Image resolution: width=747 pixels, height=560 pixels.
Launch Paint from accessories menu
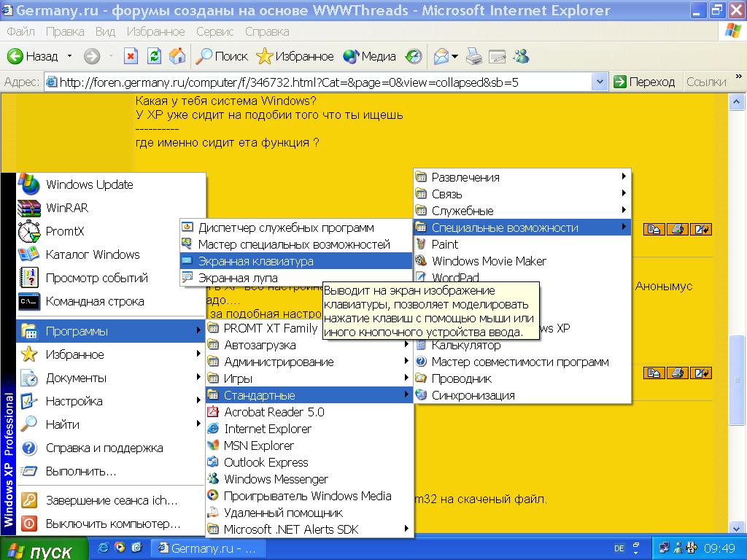tap(522, 244)
